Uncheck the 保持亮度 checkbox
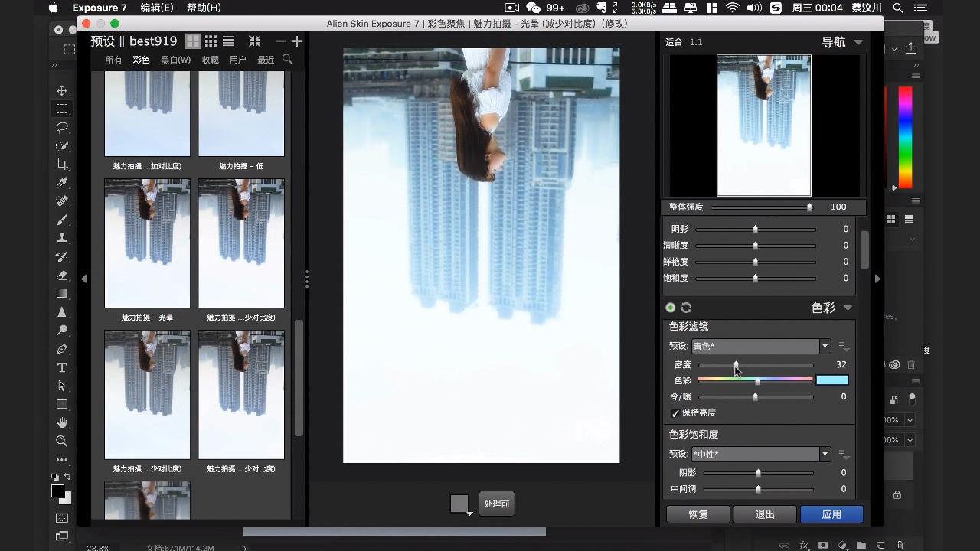980x551 pixels. [675, 413]
